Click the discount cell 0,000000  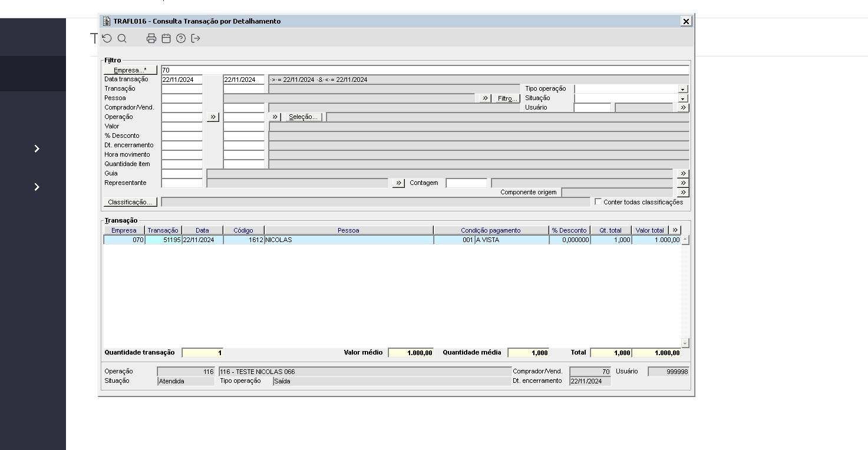click(x=570, y=240)
